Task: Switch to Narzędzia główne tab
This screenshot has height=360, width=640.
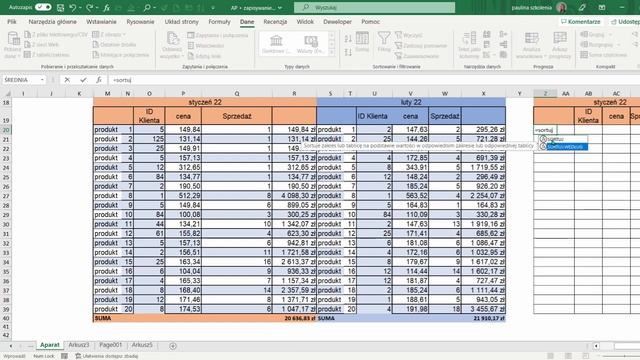Action: [x=52, y=22]
